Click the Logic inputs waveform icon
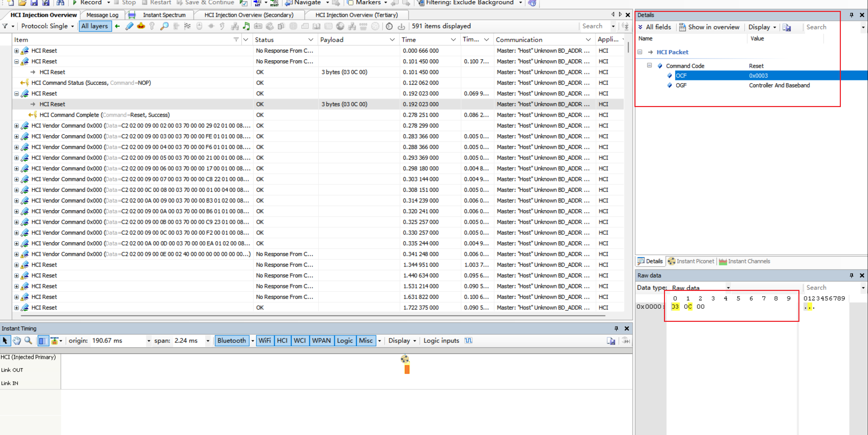 [x=468, y=341]
